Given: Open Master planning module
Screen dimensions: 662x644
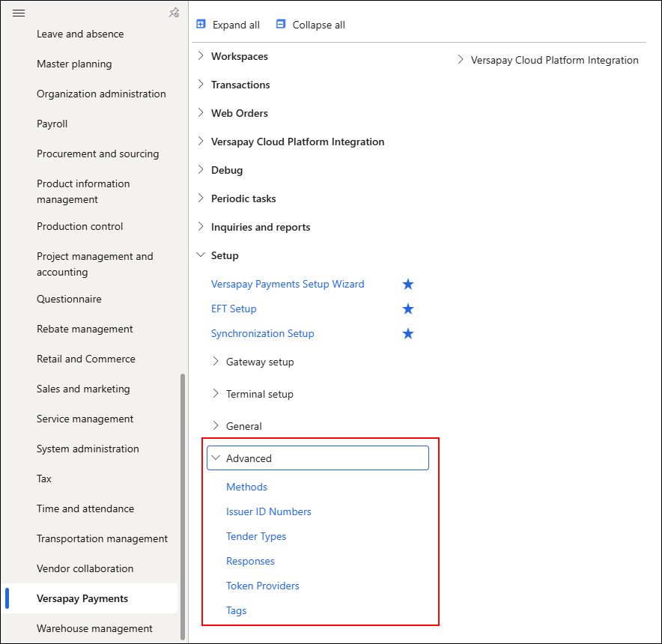Looking at the screenshot, I should click(x=74, y=64).
